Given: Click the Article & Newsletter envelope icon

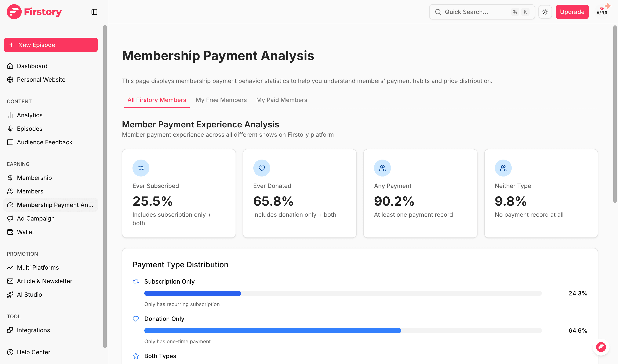Looking at the screenshot, I should click(10, 281).
